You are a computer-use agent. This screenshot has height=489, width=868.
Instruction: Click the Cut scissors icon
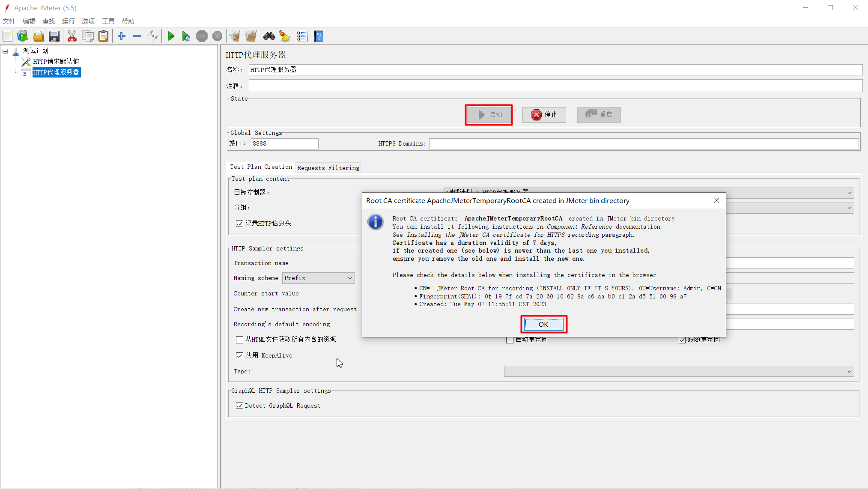[72, 36]
